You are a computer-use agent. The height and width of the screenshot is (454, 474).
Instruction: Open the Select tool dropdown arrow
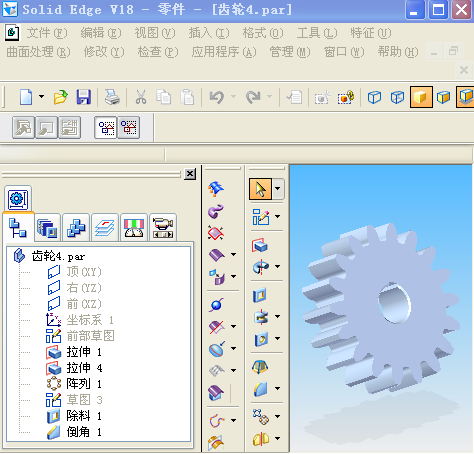278,189
